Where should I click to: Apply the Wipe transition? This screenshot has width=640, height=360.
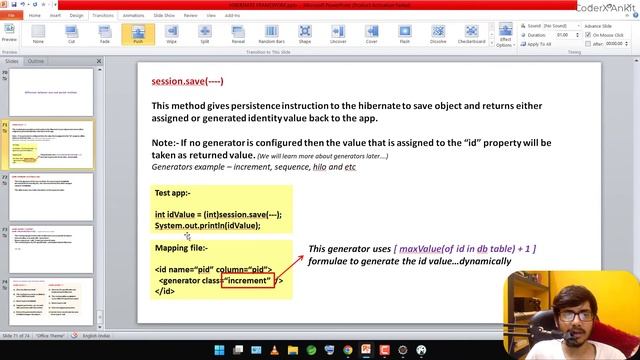click(x=171, y=34)
